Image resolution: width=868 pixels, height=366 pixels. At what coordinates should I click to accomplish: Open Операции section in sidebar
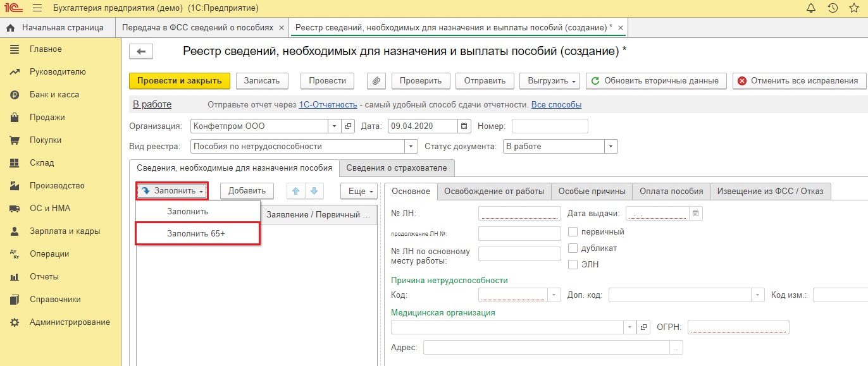(49, 254)
